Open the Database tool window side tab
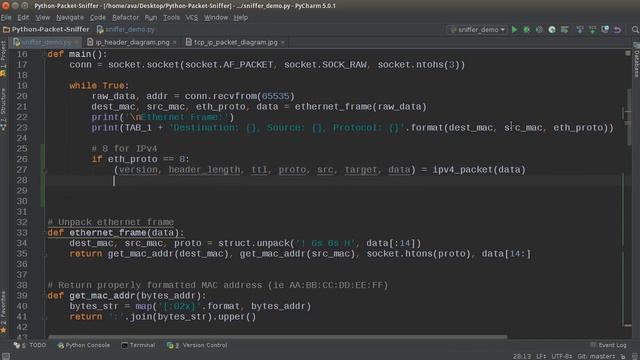This screenshot has height=360, width=640. click(x=636, y=61)
